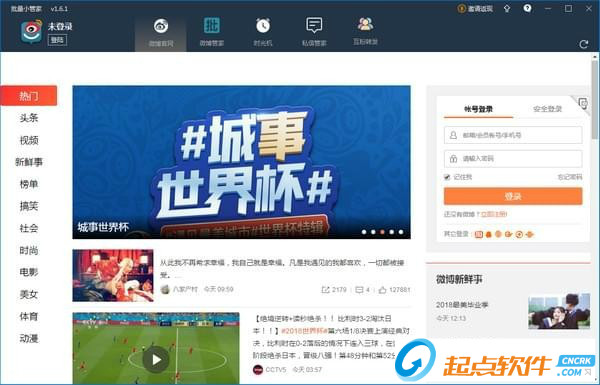Click the 城事世界杯 banner image
Screen dimensions: 600x385
click(x=241, y=162)
